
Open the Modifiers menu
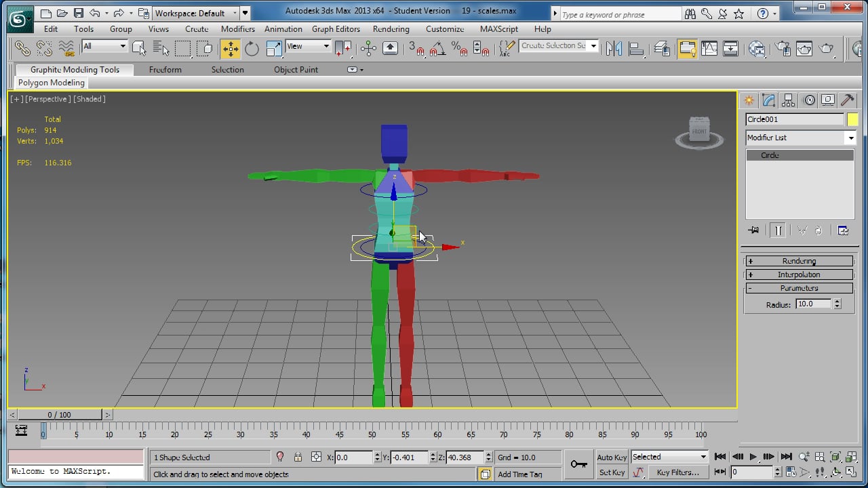[x=238, y=29]
